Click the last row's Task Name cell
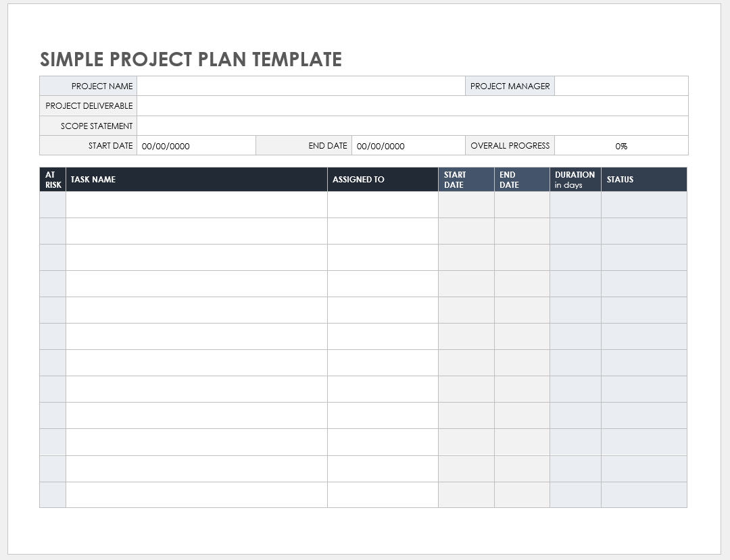Image resolution: width=730 pixels, height=560 pixels. 196,494
